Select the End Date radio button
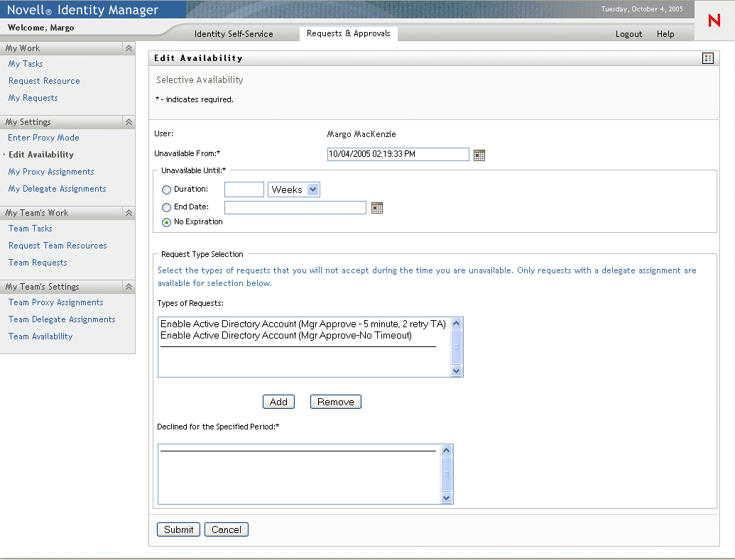This screenshot has width=735, height=560. 166,207
